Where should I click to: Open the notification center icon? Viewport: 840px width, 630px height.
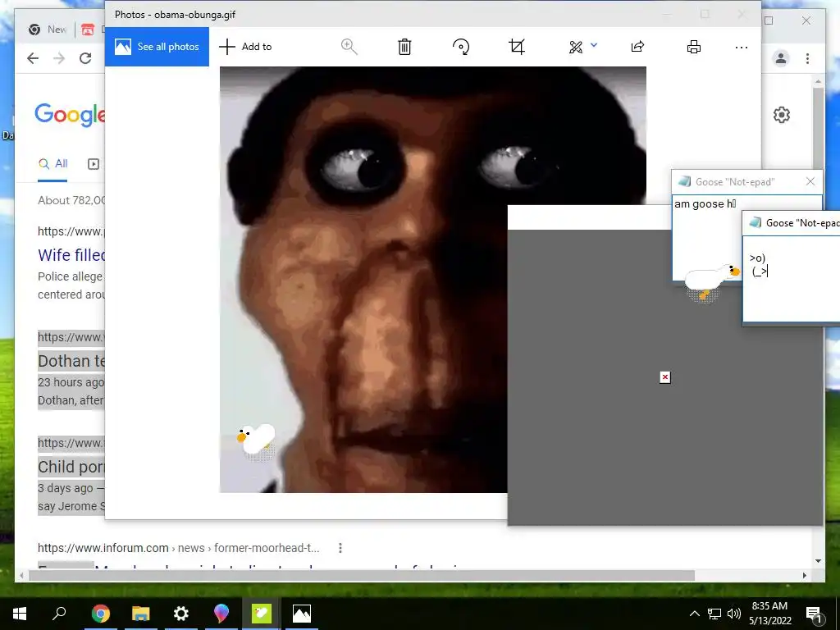tap(815, 614)
